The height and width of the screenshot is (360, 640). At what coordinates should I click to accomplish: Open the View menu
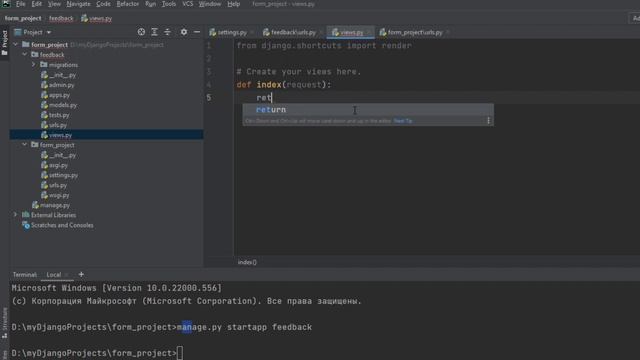(x=54, y=4)
